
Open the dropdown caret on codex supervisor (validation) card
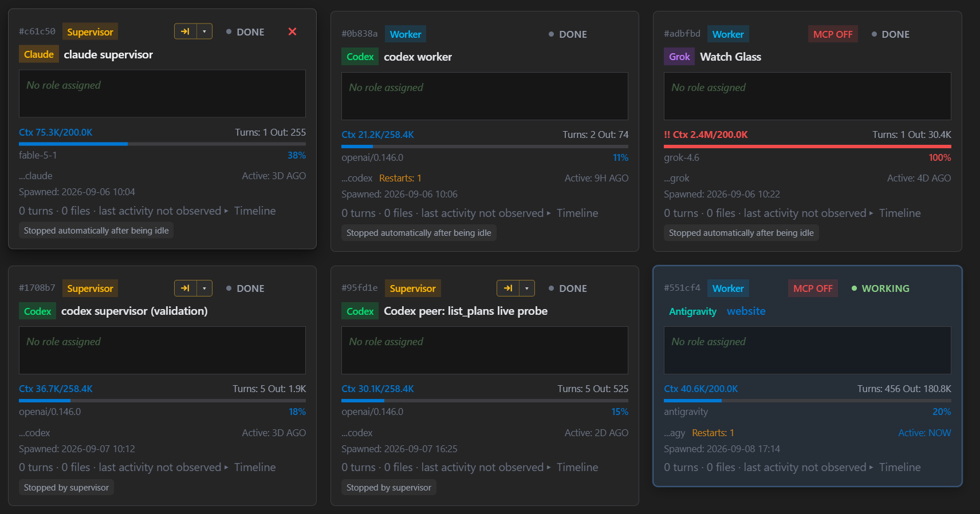click(204, 288)
